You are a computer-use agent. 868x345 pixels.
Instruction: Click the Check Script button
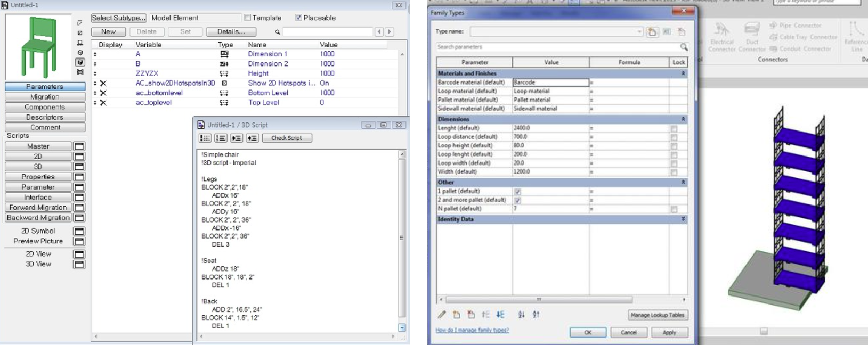tap(287, 138)
